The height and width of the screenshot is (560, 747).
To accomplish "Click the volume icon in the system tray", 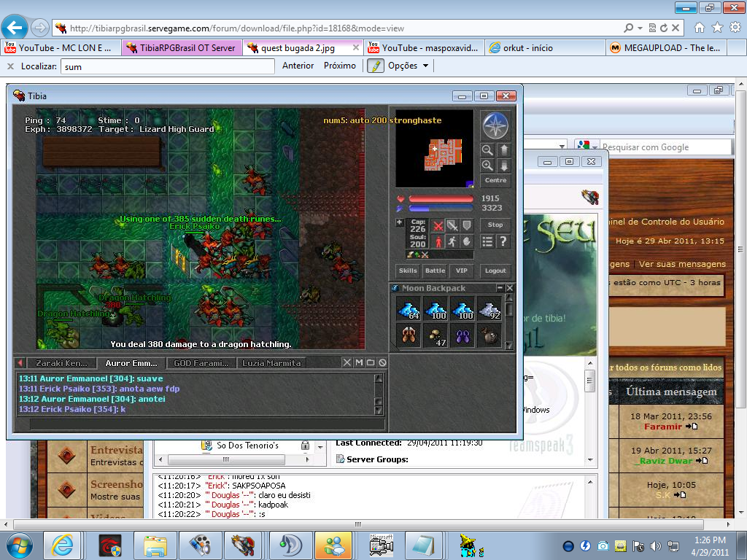I will [x=656, y=546].
